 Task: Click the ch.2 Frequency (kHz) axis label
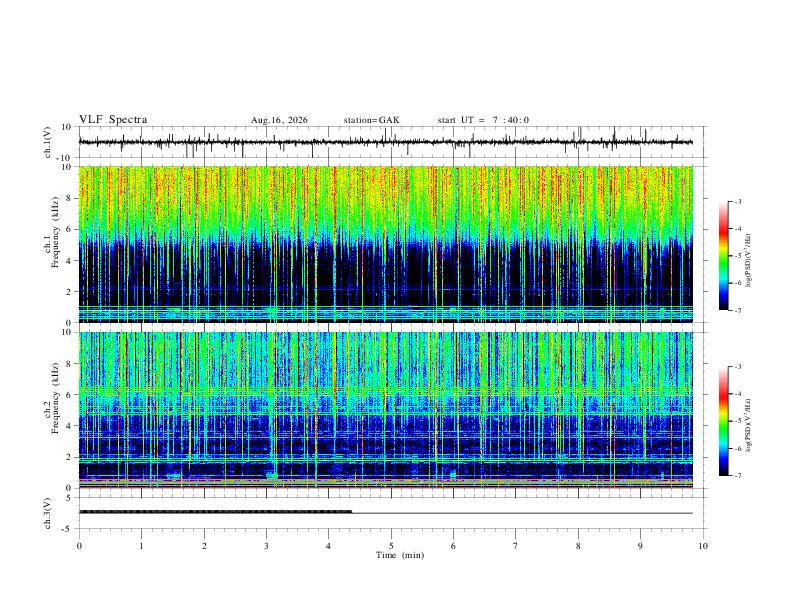click(x=55, y=398)
